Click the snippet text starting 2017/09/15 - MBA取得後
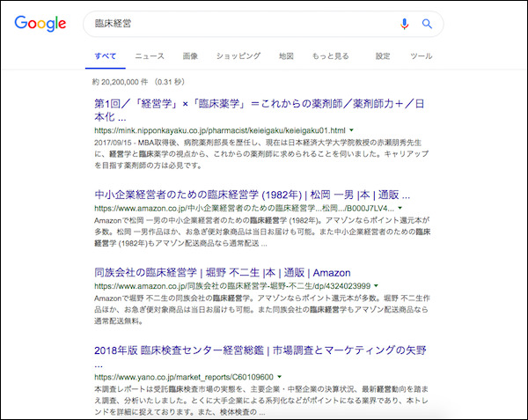This screenshot has width=528, height=420. pyautogui.click(x=261, y=154)
